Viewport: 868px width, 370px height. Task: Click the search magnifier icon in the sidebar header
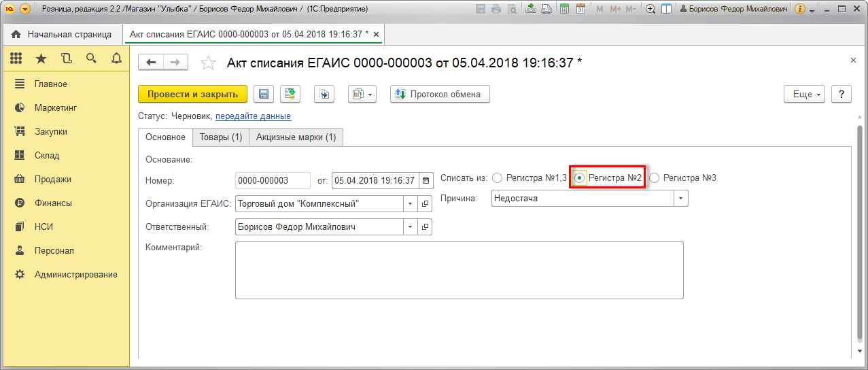(91, 58)
